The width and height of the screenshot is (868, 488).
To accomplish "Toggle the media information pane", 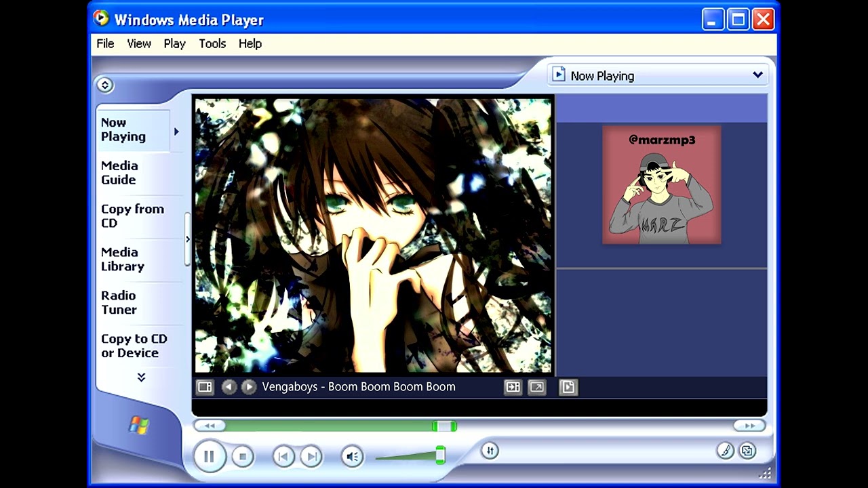I will (568, 387).
